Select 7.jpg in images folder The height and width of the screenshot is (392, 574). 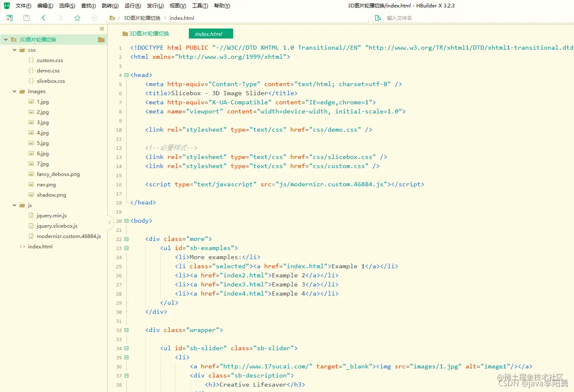[43, 164]
